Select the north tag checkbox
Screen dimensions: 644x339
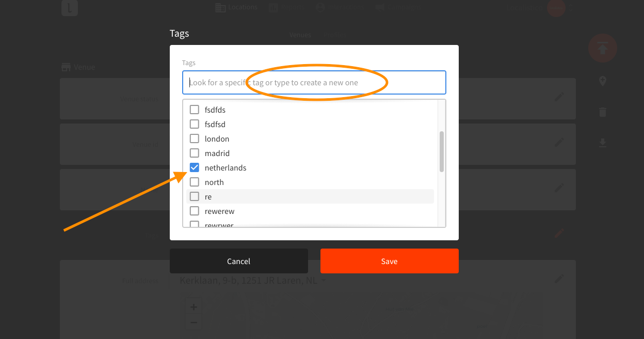(x=195, y=182)
